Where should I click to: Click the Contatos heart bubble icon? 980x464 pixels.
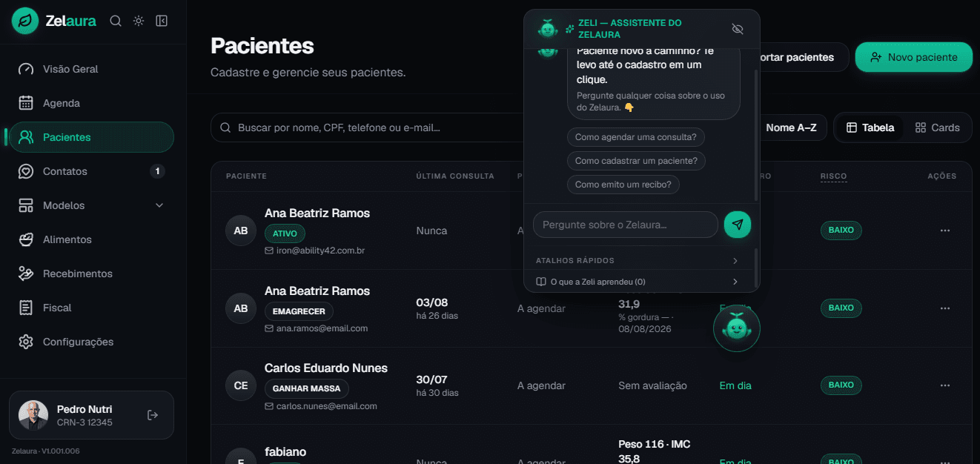pos(26,171)
